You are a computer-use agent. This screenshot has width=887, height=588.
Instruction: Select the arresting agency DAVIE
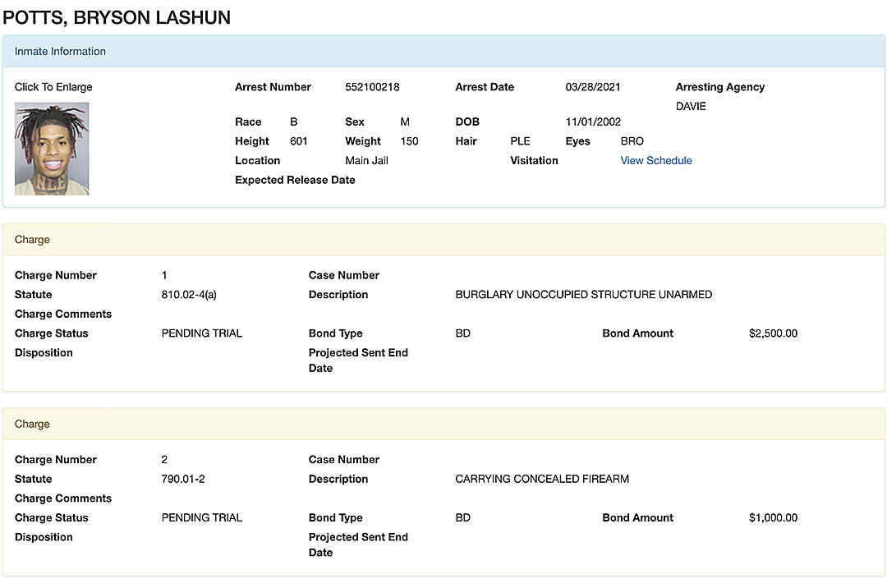(x=691, y=106)
